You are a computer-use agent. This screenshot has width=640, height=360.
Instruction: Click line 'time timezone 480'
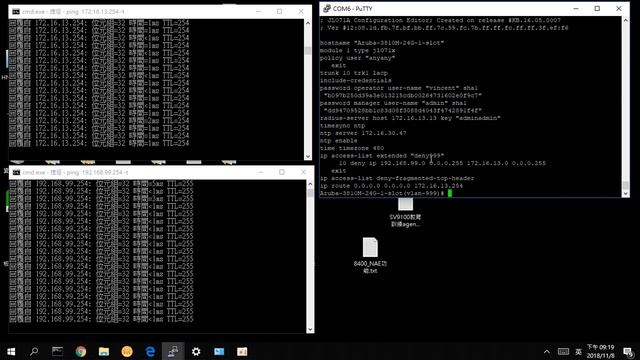point(352,148)
